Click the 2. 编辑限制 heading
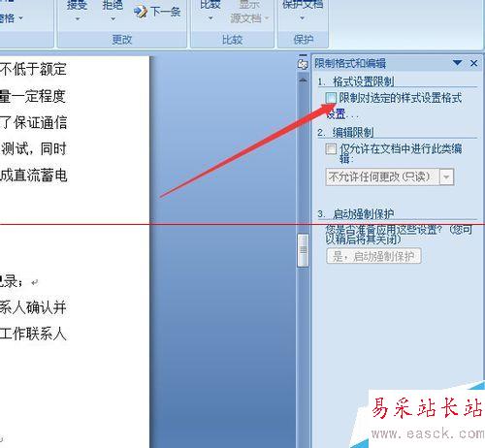 [345, 133]
